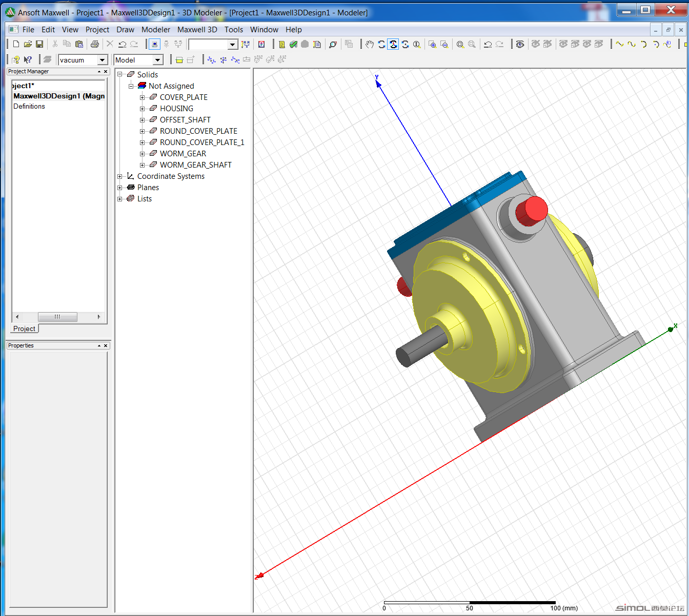689x616 pixels.
Task: Switch to the Project tab
Action: (25, 328)
